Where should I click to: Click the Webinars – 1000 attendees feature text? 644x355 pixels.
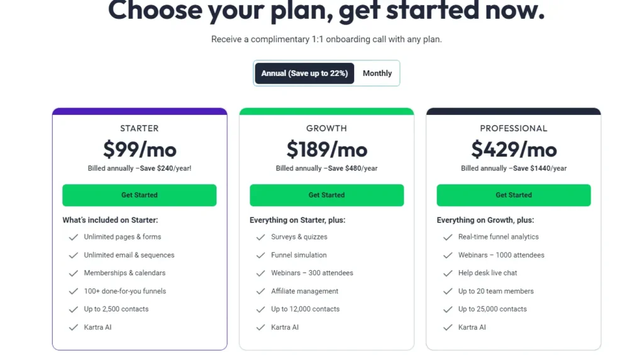coord(501,255)
